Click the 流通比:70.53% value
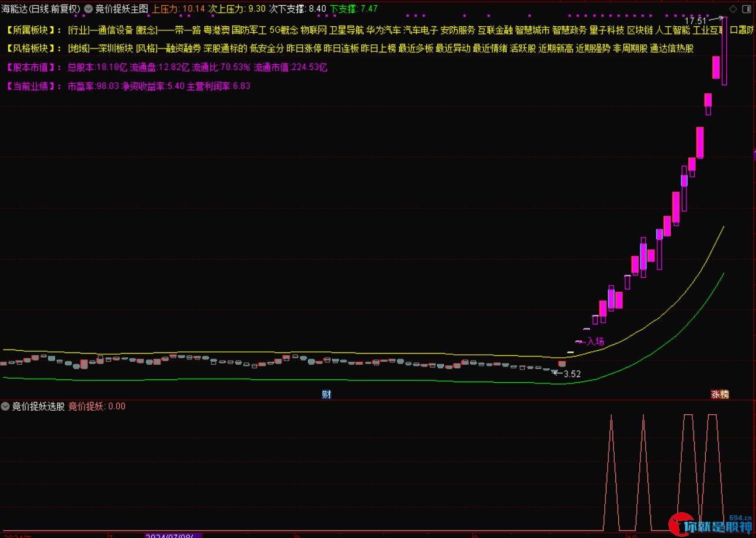 click(221, 67)
